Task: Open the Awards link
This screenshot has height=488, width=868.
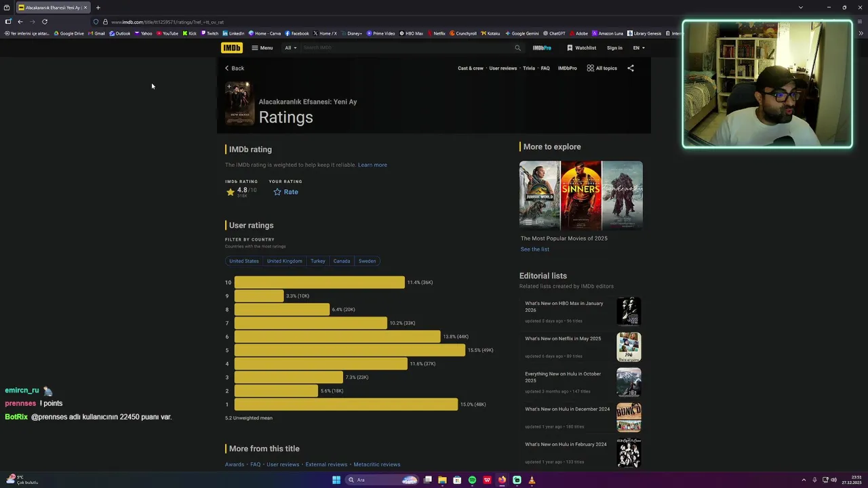Action: [x=235, y=465]
